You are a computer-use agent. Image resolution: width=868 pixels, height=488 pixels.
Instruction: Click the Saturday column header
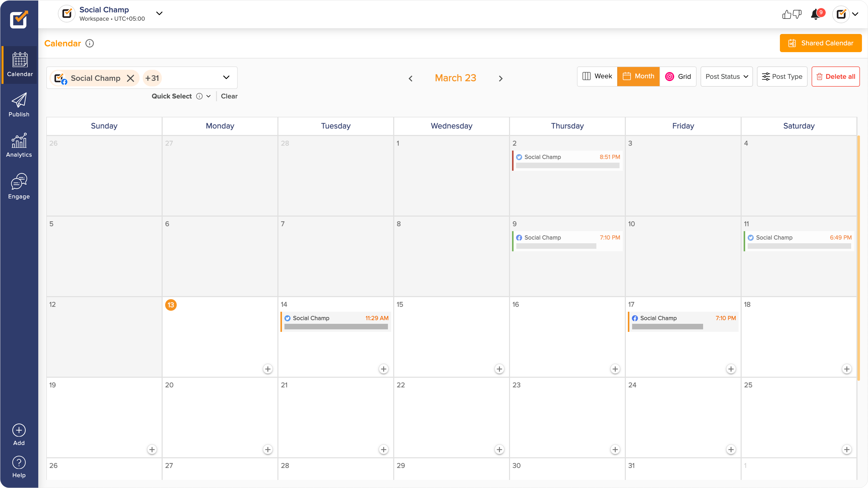tap(799, 126)
